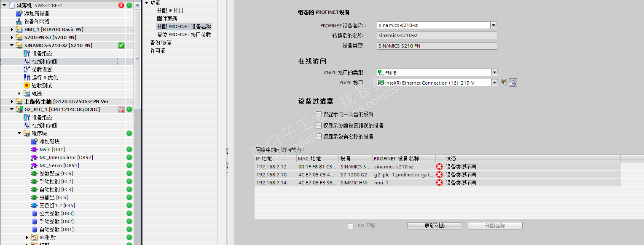Open 公共参数 [DB3] data block
This screenshot has width=644, height=245.
56,213
